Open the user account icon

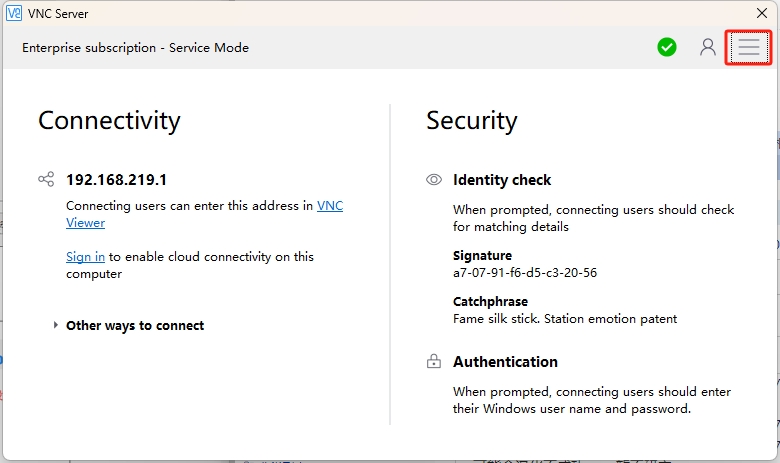[708, 47]
